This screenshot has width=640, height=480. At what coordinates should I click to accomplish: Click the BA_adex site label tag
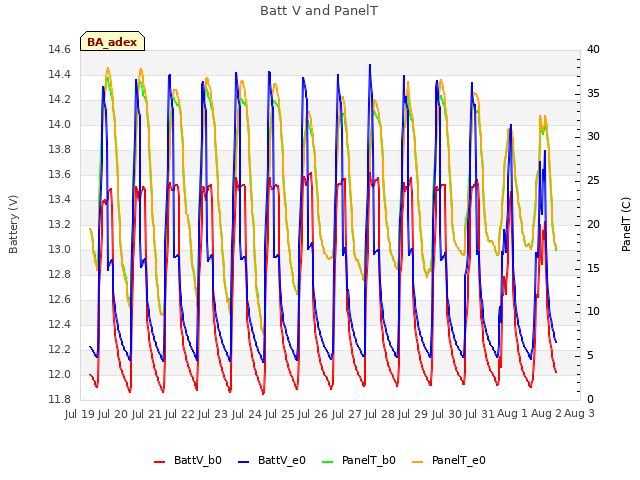coord(112,41)
